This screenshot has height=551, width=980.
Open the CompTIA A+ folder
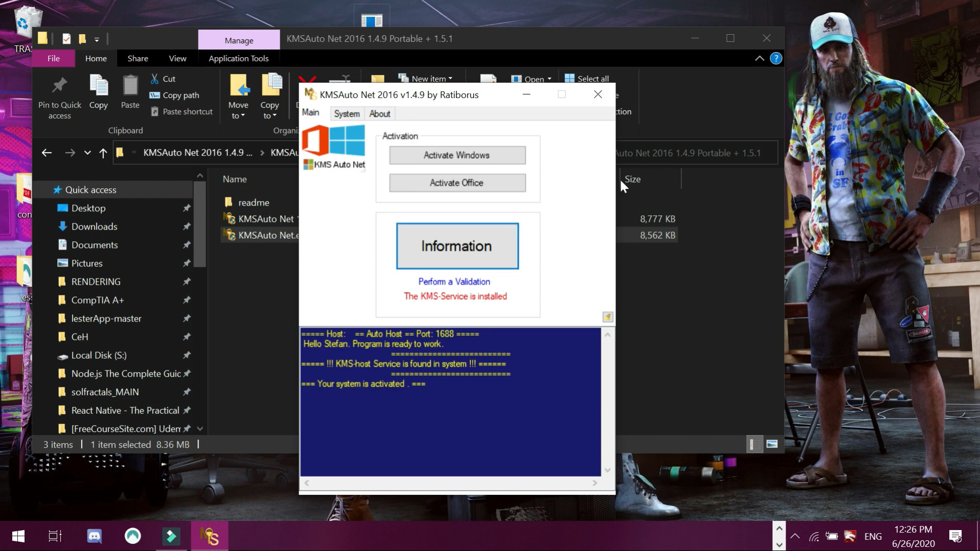97,300
